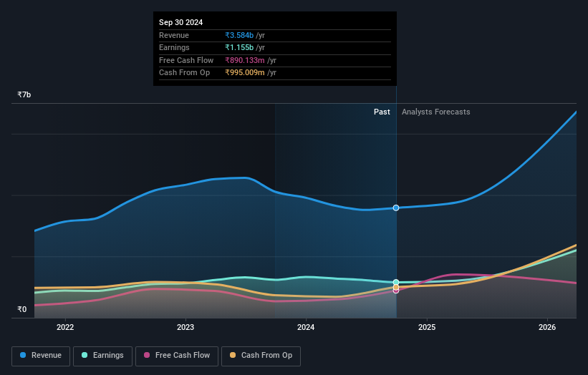Select the 2023 x-axis label

coord(185,327)
